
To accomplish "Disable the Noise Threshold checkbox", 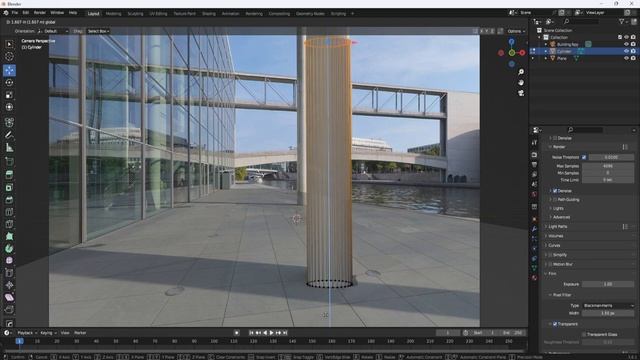I will pyautogui.click(x=584, y=157).
